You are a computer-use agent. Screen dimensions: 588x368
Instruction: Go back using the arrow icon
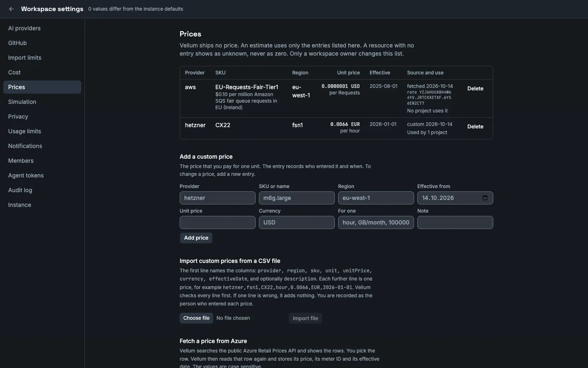coord(11,9)
